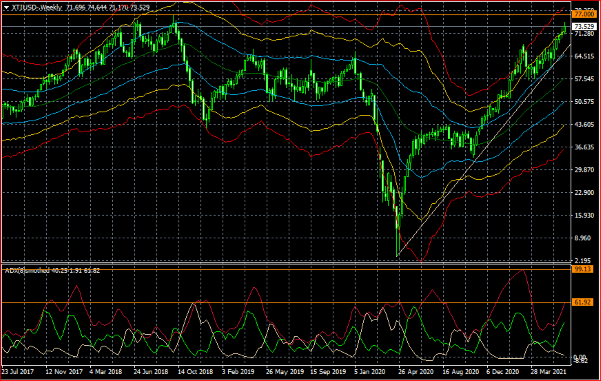Click the 57.545 price axis value
601x381 pixels.
tap(584, 79)
